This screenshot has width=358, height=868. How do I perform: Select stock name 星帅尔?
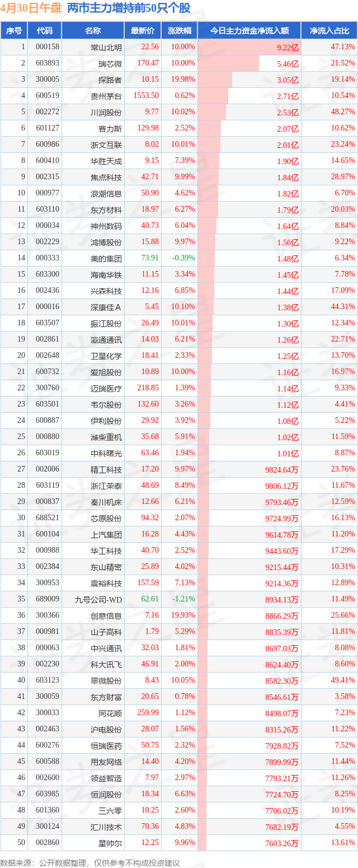coord(110,843)
